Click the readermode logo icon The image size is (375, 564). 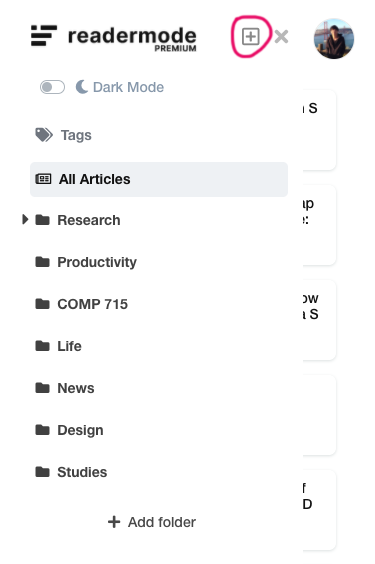(x=44, y=36)
